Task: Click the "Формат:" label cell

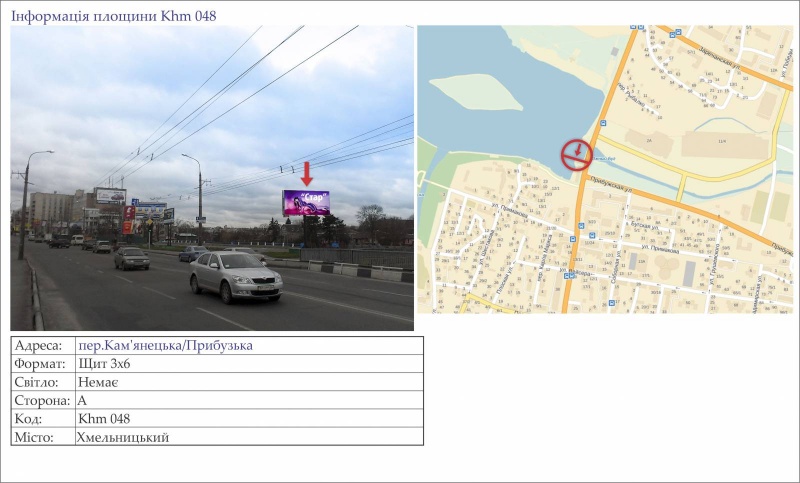Action: [x=42, y=364]
